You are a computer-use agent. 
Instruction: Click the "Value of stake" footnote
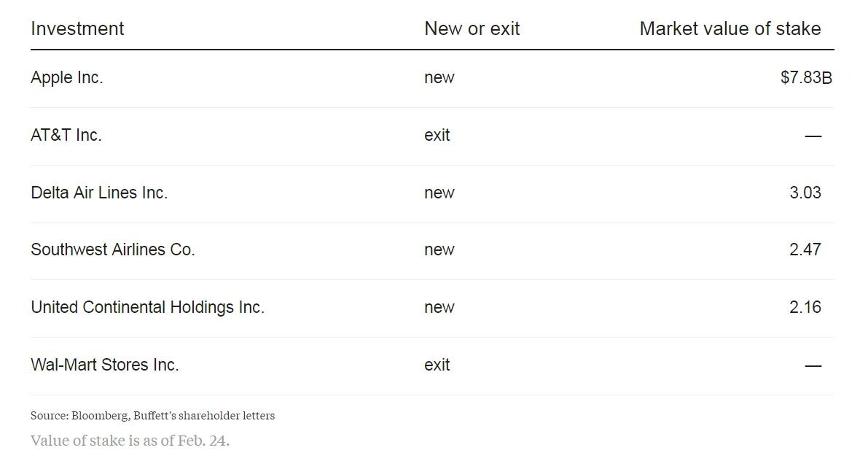point(130,441)
